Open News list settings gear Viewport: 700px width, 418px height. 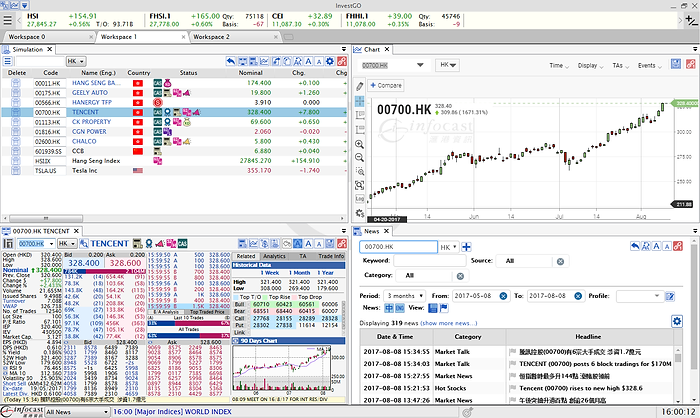[x=677, y=321]
